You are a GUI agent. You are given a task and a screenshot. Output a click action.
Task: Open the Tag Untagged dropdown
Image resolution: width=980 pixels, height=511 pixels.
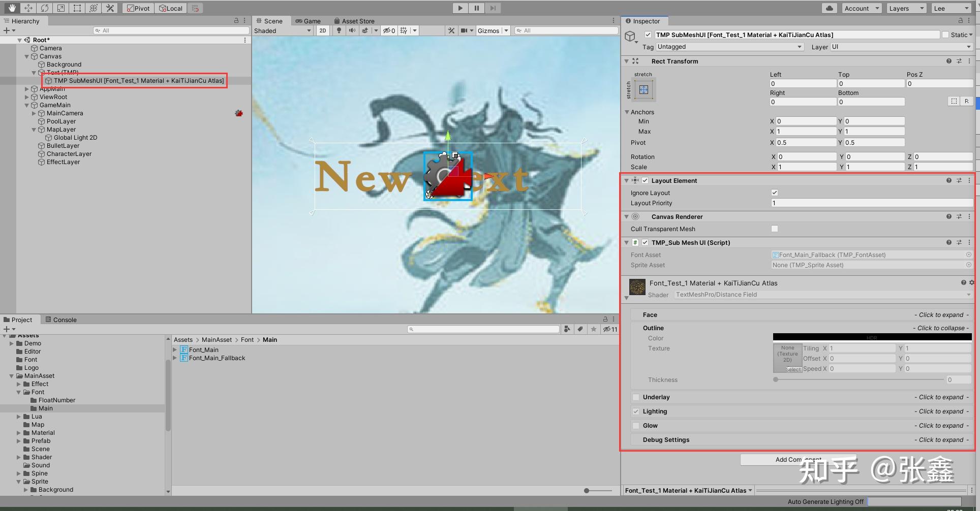coord(729,47)
